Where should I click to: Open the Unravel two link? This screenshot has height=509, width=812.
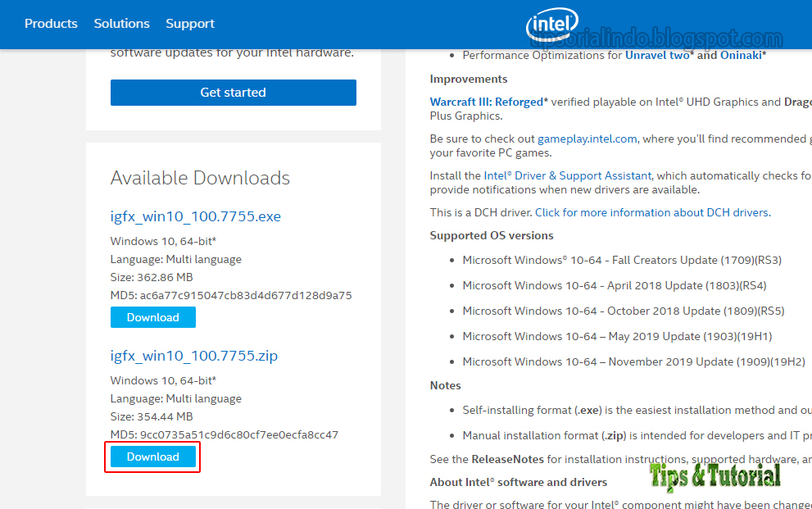click(x=658, y=56)
